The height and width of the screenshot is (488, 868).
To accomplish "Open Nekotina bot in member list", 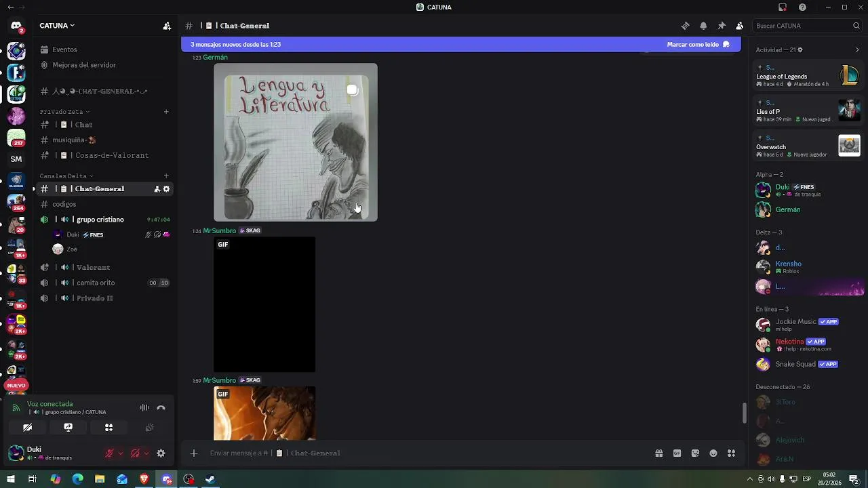I will [x=808, y=344].
